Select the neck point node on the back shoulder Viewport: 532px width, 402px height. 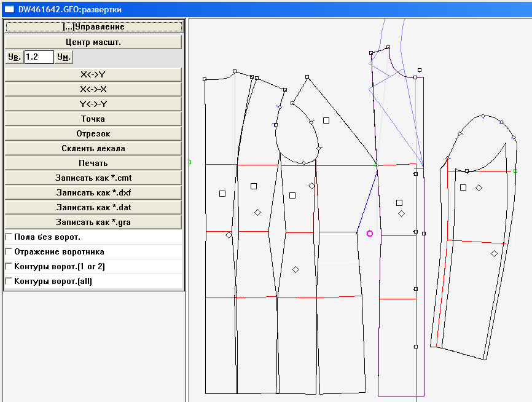click(235, 71)
